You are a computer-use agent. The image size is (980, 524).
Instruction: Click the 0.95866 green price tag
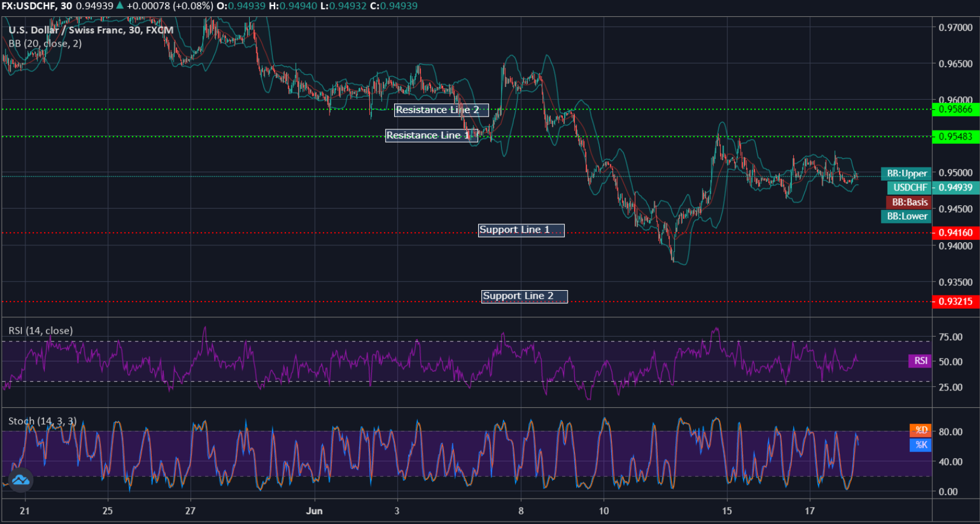point(955,109)
